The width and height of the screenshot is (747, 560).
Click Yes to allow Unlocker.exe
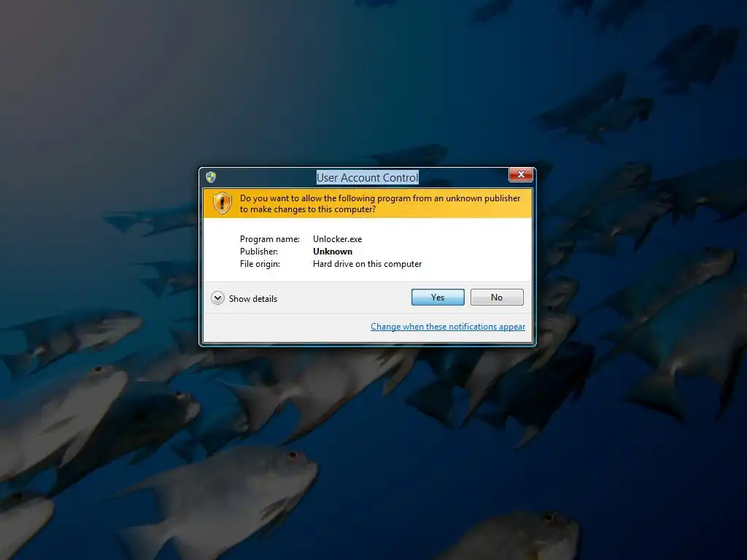pos(438,297)
